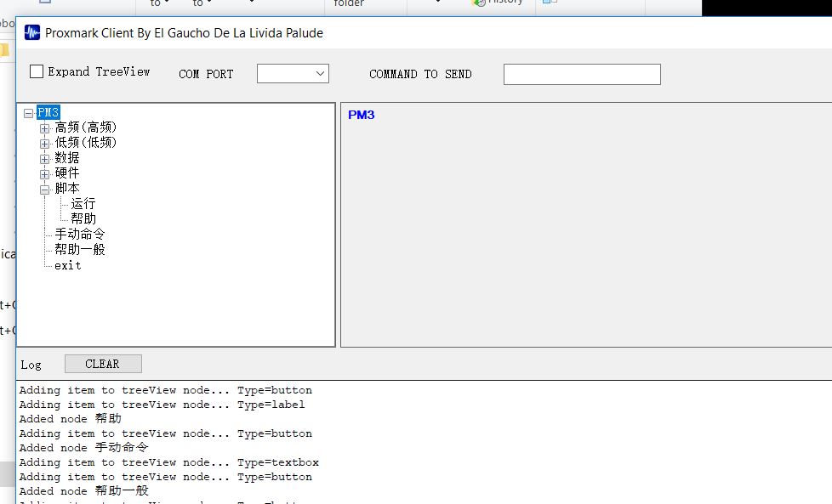This screenshot has width=832, height=504.
Task: Click the Log label
Action: tap(31, 365)
